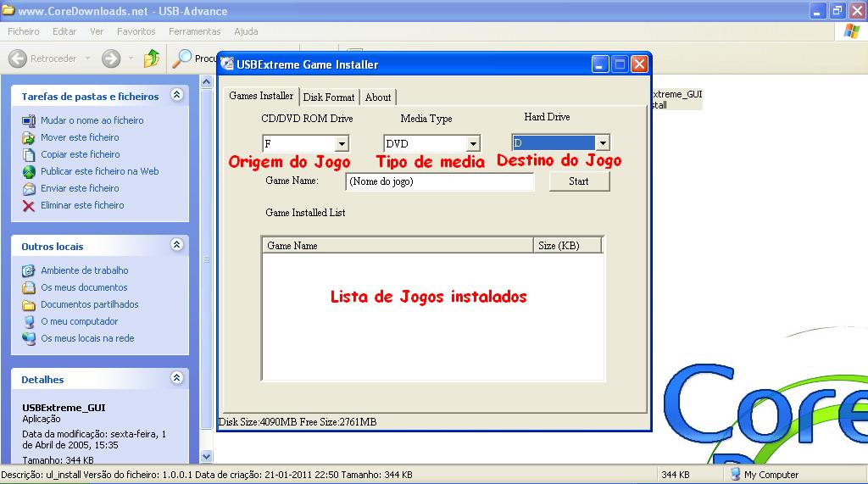Open the Ver menu
868x484 pixels.
click(x=97, y=31)
